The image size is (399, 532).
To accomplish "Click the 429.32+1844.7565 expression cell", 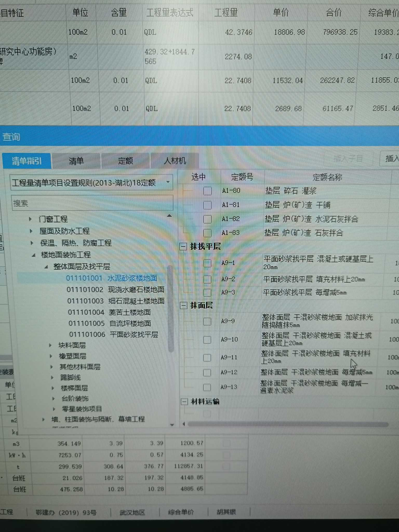I will click(x=170, y=56).
